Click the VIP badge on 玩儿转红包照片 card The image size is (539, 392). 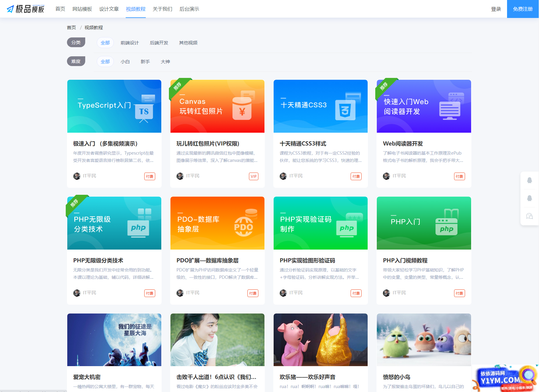pyautogui.click(x=254, y=177)
